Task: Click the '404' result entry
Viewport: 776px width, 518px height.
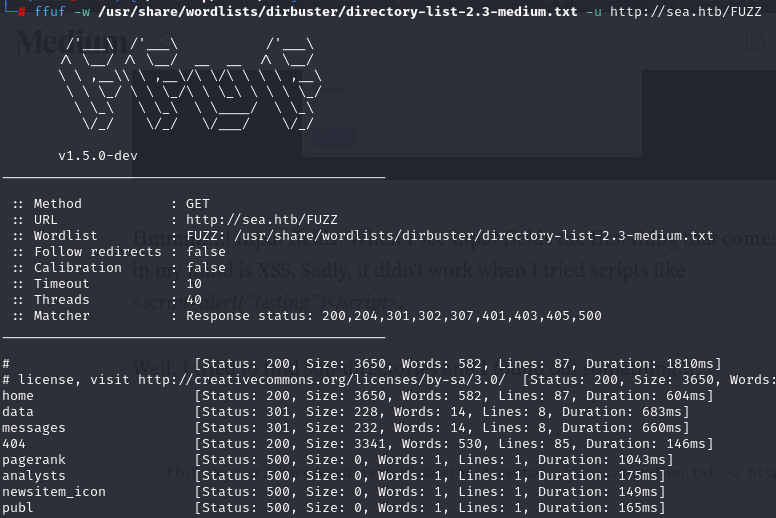Action: pyautogui.click(x=14, y=444)
